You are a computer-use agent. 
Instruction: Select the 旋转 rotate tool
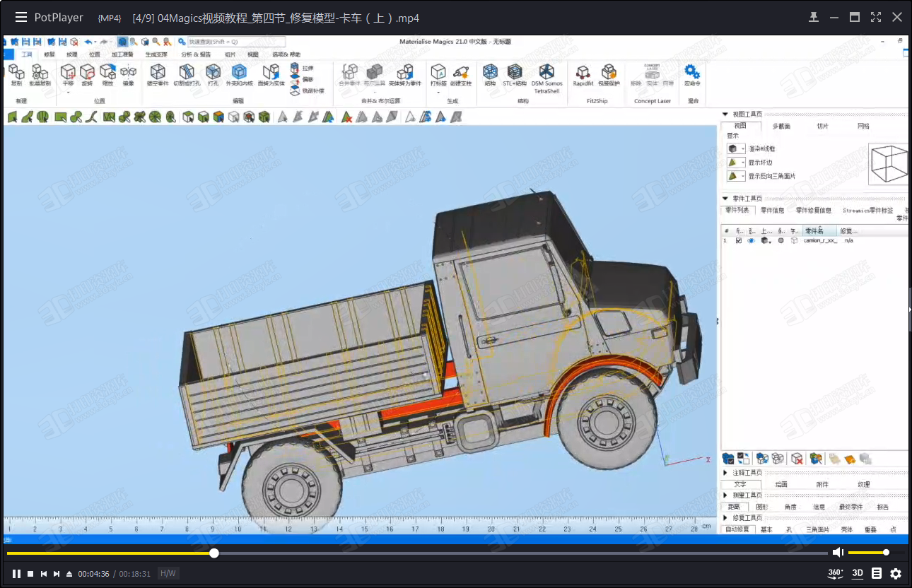tap(88, 71)
